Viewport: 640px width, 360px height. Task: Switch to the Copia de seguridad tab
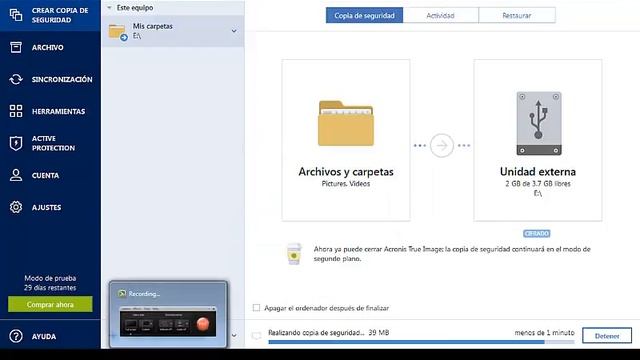(x=364, y=16)
